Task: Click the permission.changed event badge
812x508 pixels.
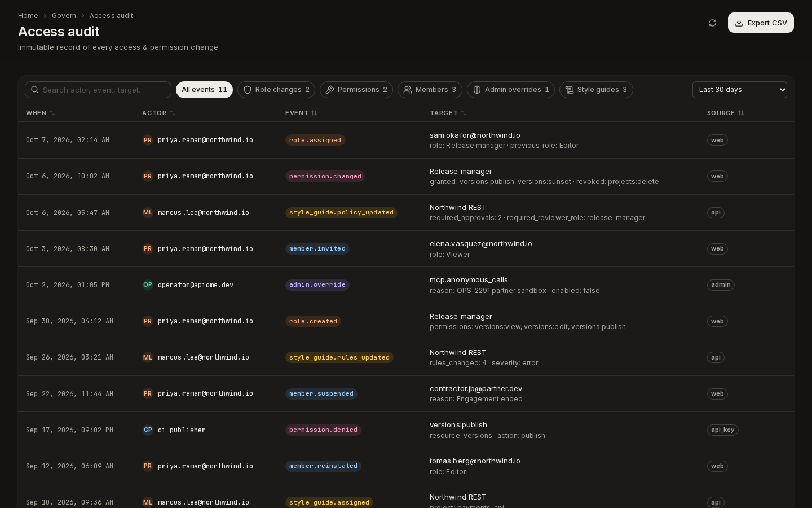Action: 325,176
